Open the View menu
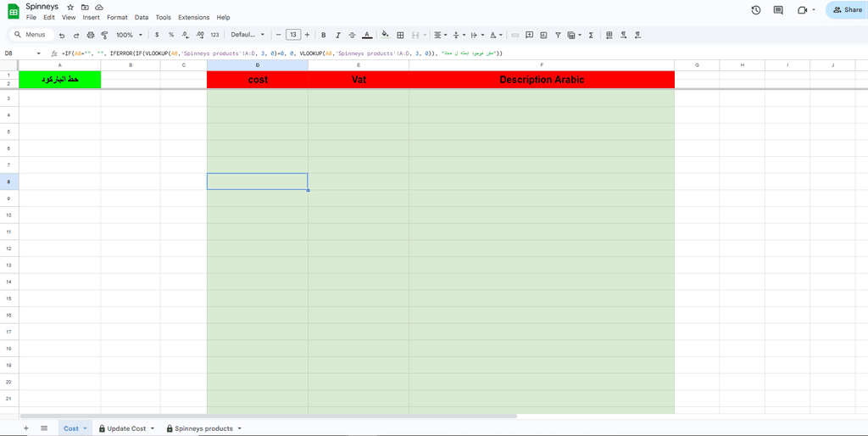The height and width of the screenshot is (436, 868). (69, 17)
